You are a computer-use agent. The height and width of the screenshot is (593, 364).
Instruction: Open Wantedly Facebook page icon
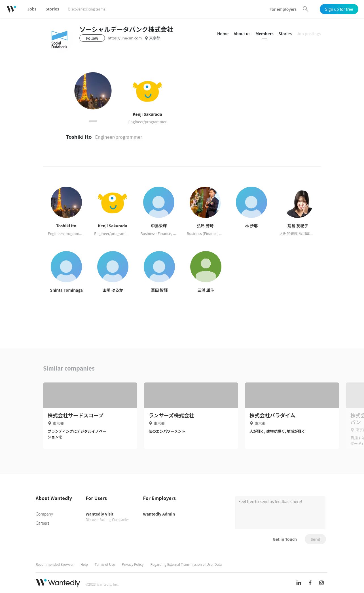click(x=310, y=583)
